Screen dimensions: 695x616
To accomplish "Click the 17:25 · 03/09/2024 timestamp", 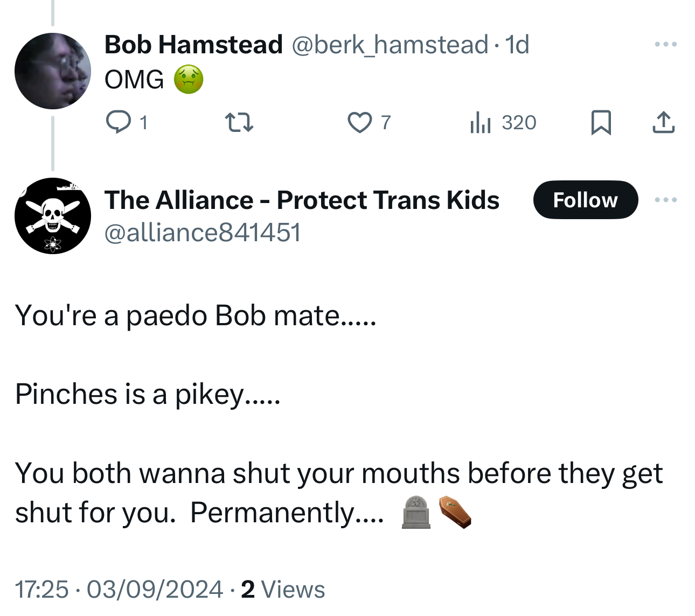I will tap(119, 589).
